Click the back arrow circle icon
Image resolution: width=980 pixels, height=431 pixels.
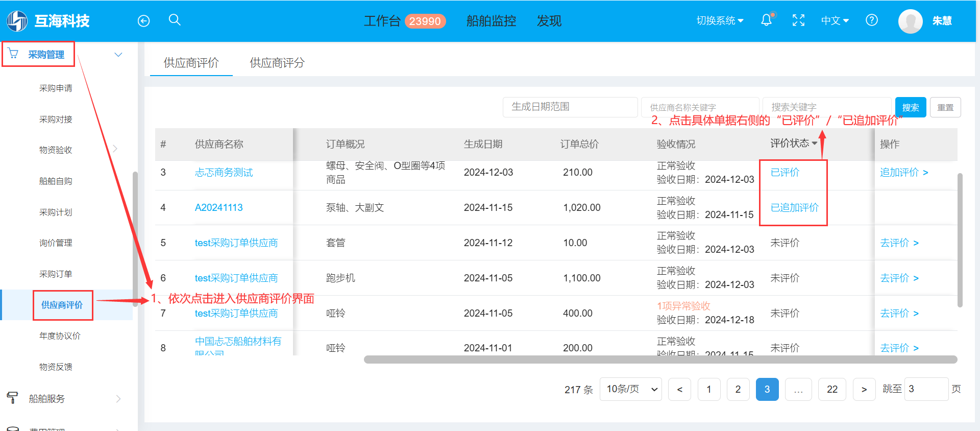coord(144,21)
